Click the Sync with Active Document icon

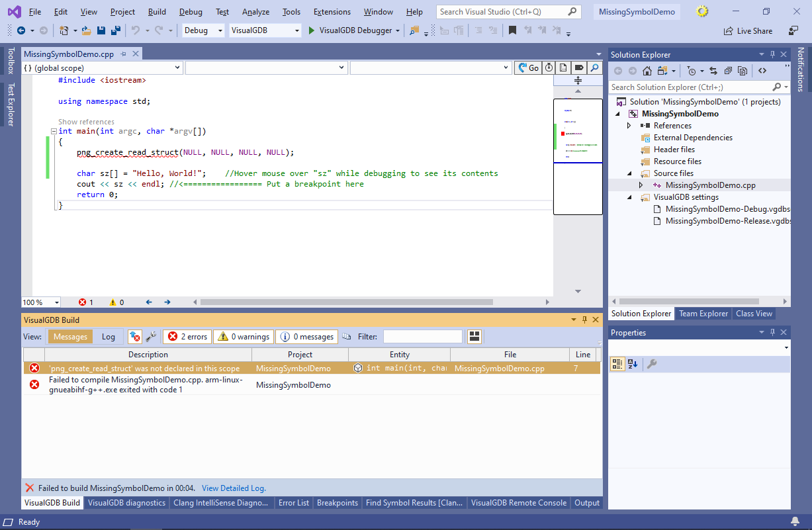pos(713,71)
